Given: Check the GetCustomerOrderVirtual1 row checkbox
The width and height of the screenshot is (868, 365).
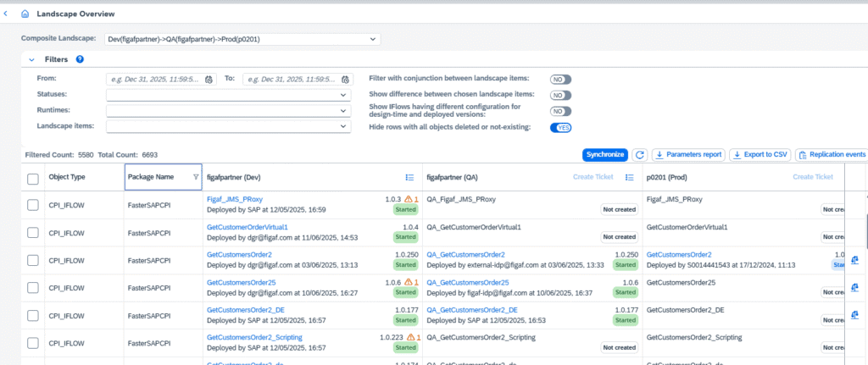Looking at the screenshot, I should (33, 233).
